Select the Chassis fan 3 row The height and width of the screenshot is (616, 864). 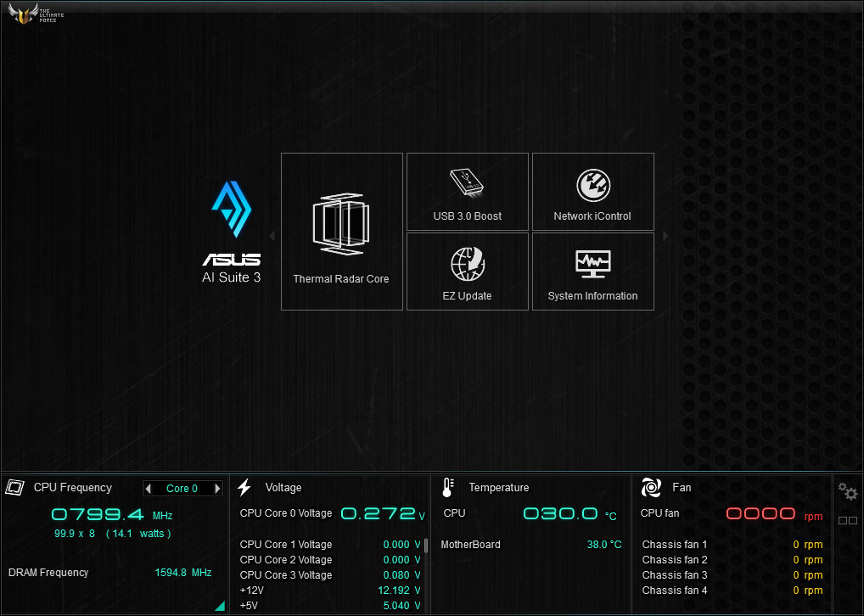(732, 575)
